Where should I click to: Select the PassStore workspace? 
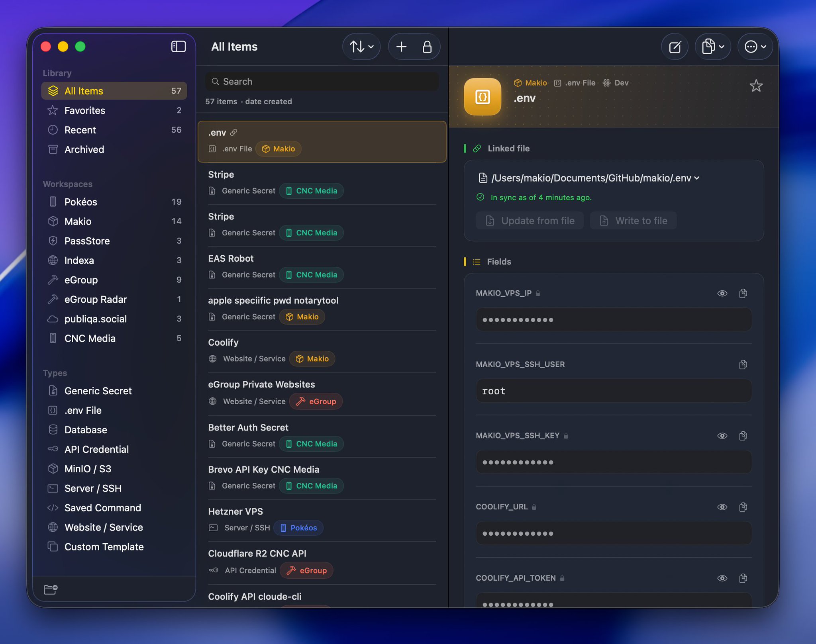[x=114, y=241]
